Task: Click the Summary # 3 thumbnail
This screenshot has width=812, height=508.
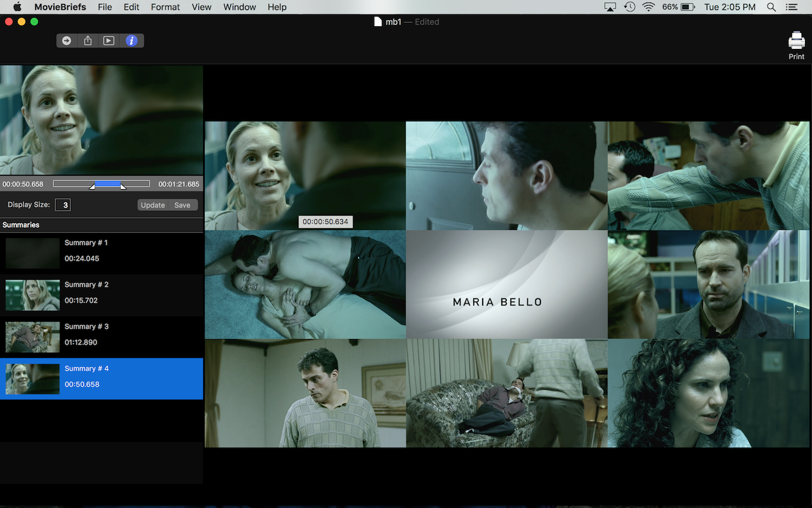Action: click(32, 337)
